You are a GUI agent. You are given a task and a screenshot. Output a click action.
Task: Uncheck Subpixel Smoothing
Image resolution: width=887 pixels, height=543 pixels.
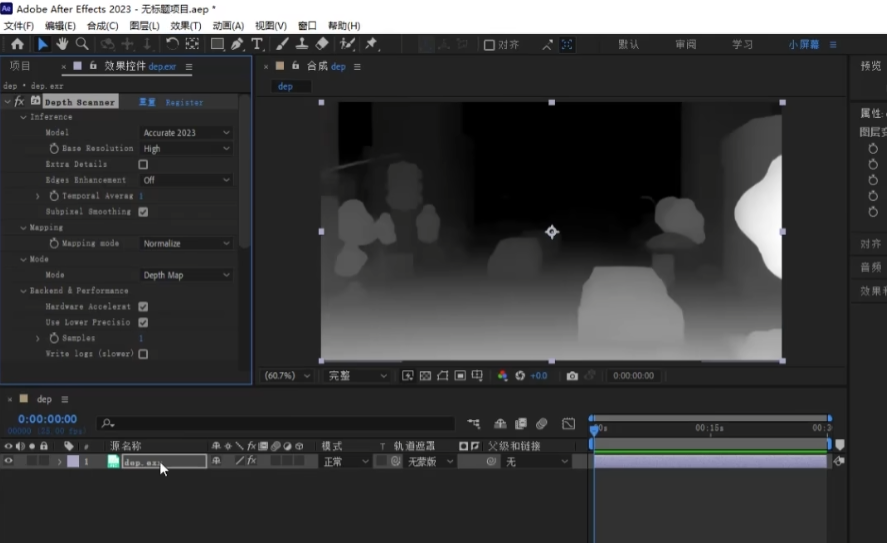tap(143, 212)
